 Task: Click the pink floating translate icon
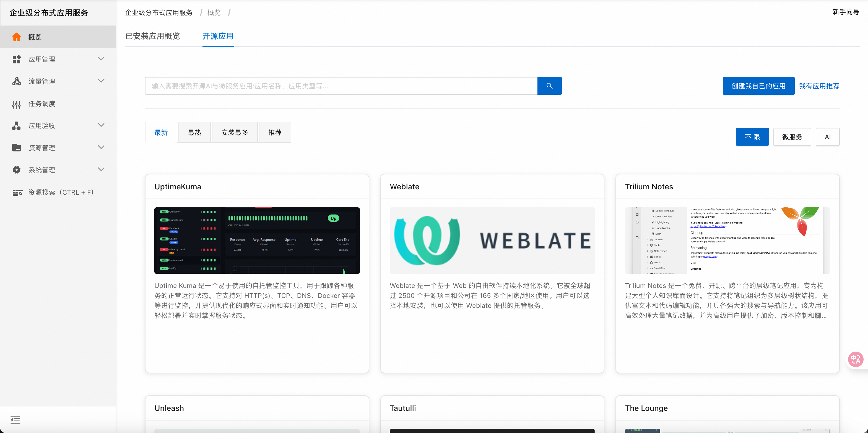(855, 359)
